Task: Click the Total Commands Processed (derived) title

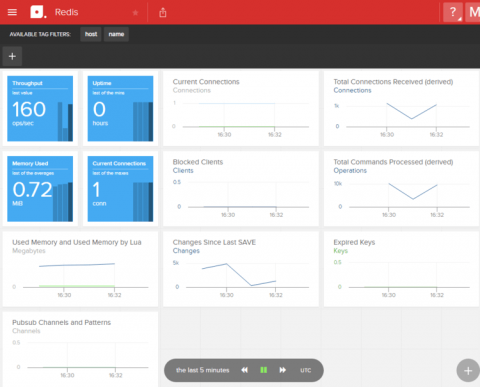Action: point(393,162)
